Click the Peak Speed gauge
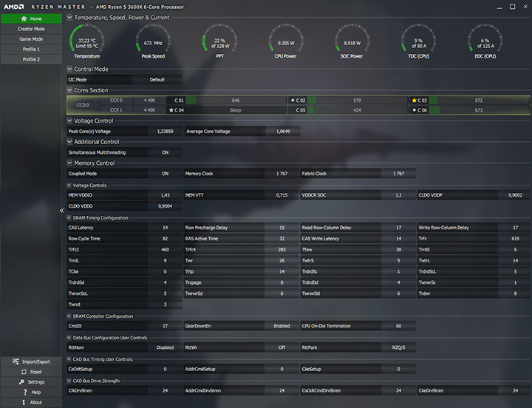 click(x=153, y=41)
